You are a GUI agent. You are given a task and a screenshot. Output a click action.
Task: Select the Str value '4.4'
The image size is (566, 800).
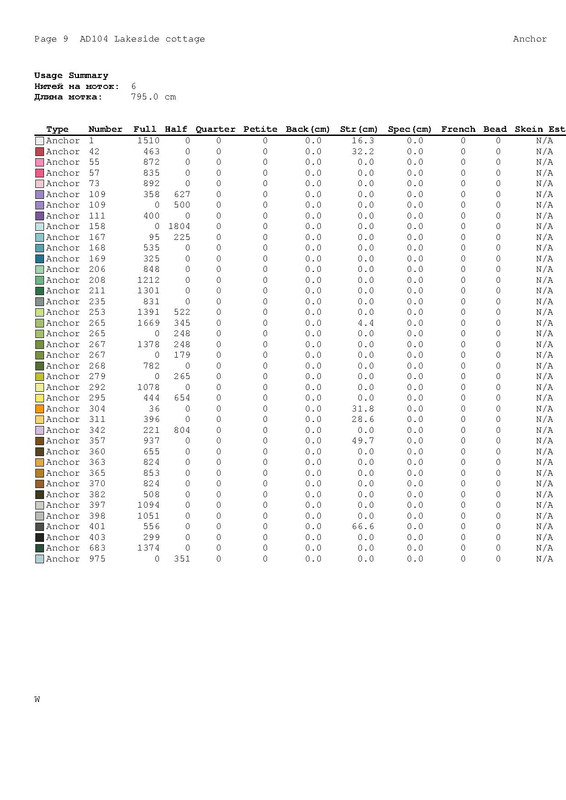366,323
